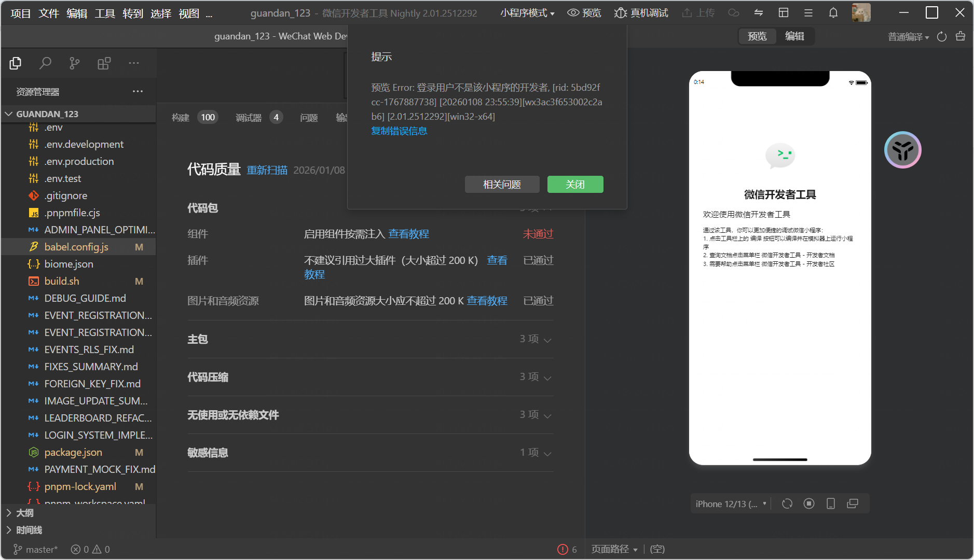Viewport: 974px width, 560px height.
Task: Open the hamburger details icon in top toolbar
Action: [808, 13]
